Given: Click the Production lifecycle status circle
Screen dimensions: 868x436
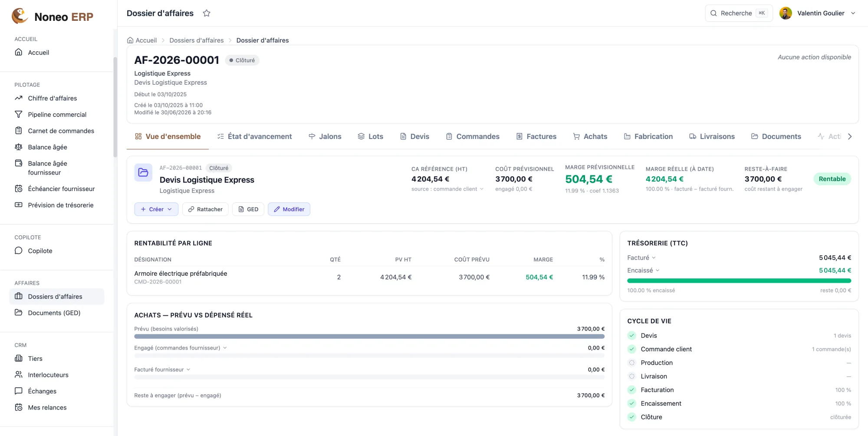Looking at the screenshot, I should (x=632, y=363).
